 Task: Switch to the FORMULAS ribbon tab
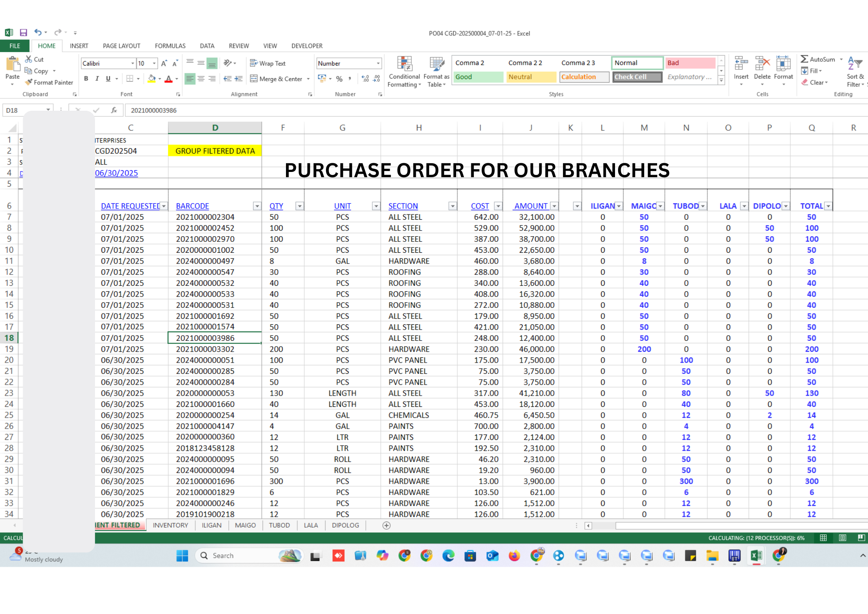tap(170, 46)
